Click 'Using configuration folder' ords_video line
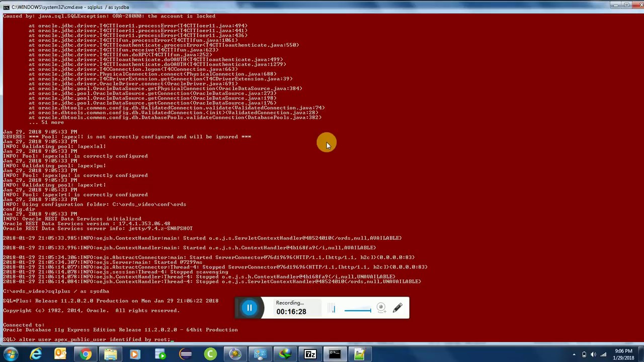Screen dimensions: 644x362 [x=95, y=204]
